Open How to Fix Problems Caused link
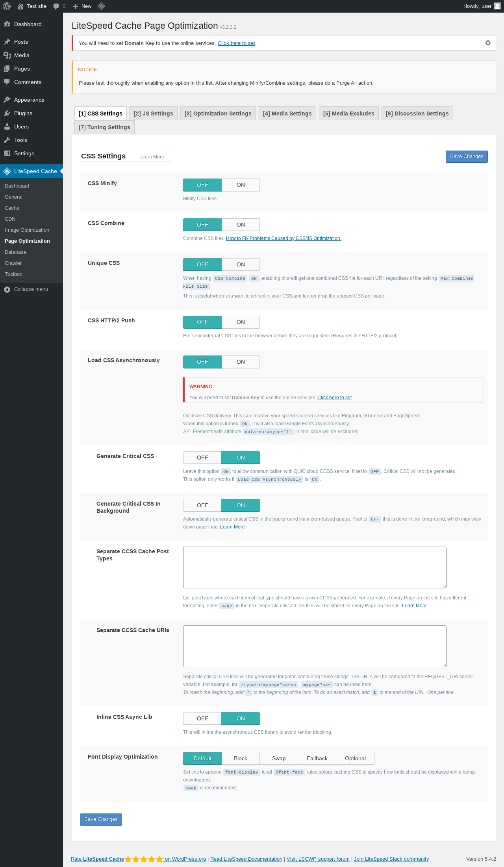 coord(283,238)
